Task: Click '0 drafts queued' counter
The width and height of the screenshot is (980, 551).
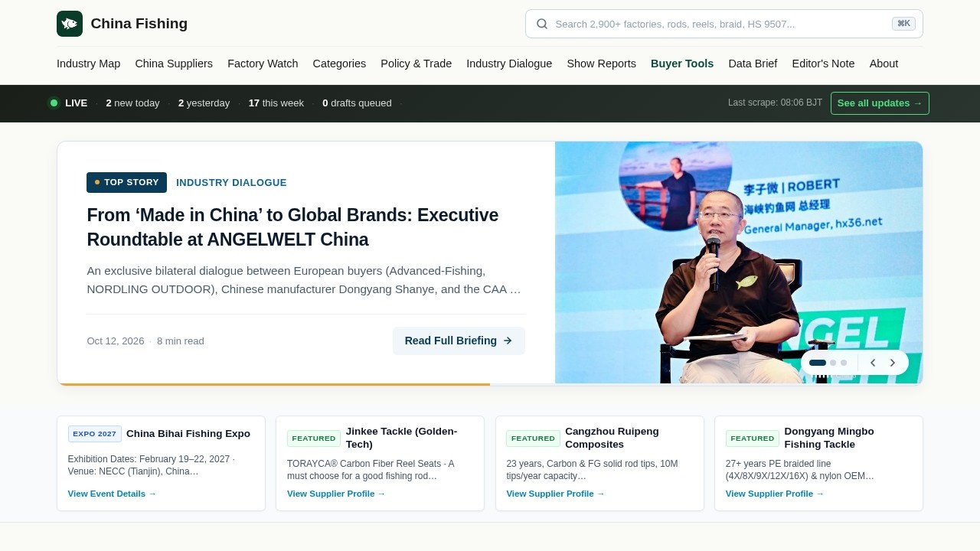Action: point(357,103)
